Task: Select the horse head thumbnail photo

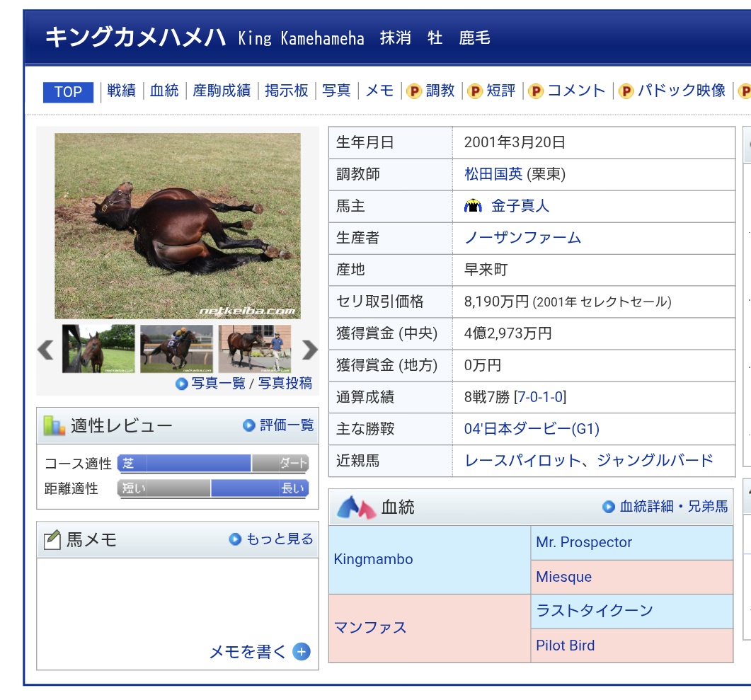Action: click(x=98, y=348)
